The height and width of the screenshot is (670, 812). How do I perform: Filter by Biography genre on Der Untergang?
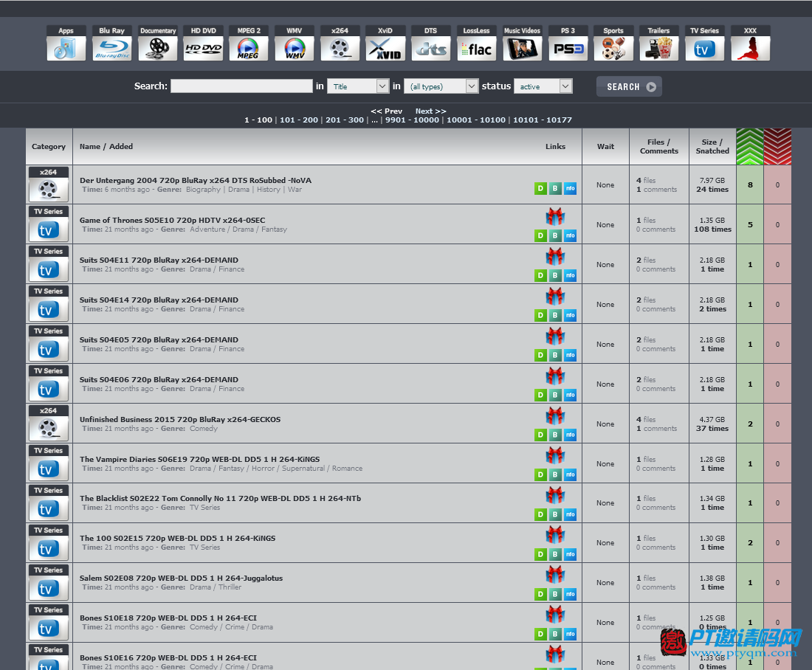point(203,190)
